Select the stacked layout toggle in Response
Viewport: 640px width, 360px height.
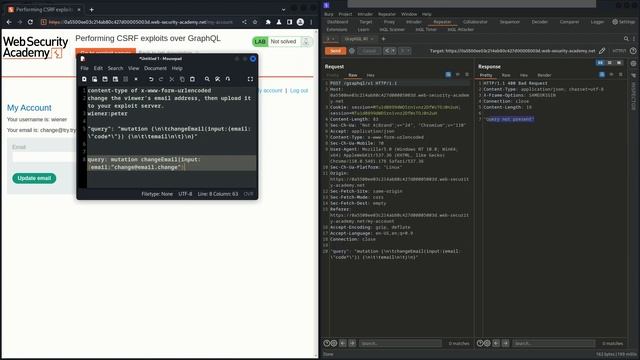pyautogui.click(x=610, y=63)
